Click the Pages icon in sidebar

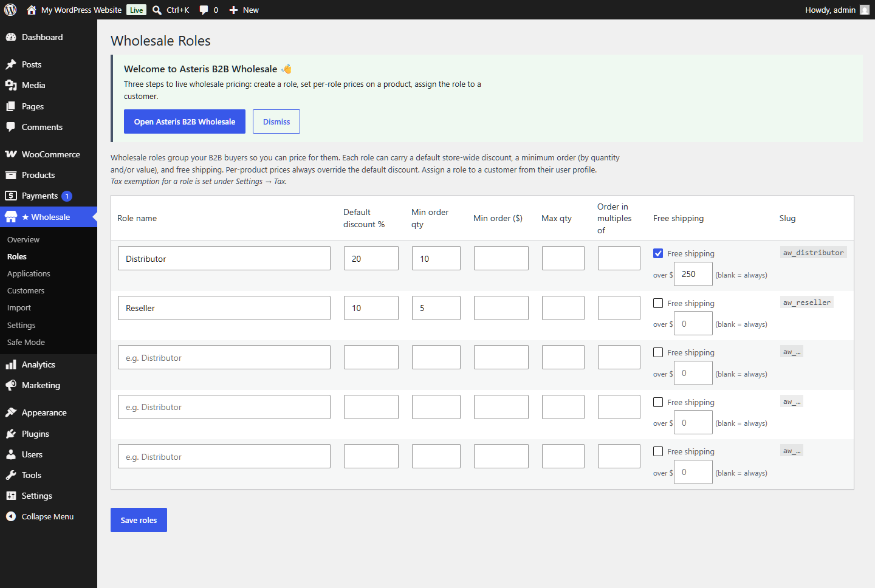point(11,106)
